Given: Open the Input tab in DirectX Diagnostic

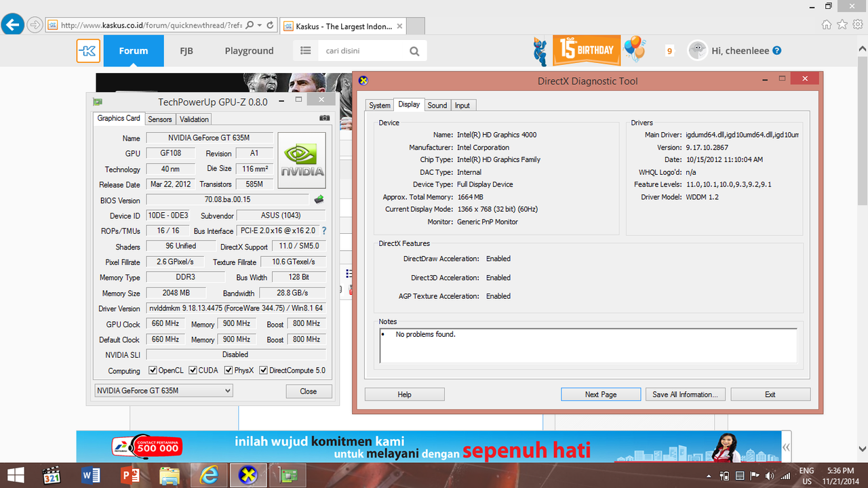Looking at the screenshot, I should point(462,105).
